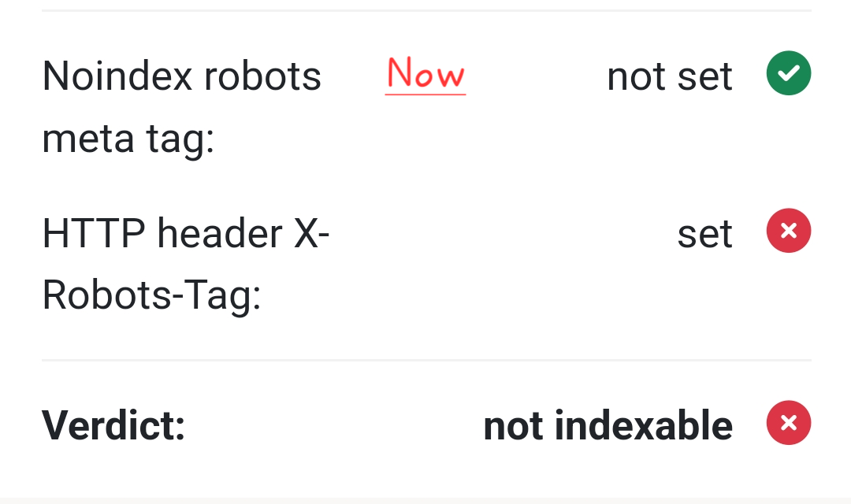
Task: Open details via the X-Robots-Tag error icon
Action: 788,230
